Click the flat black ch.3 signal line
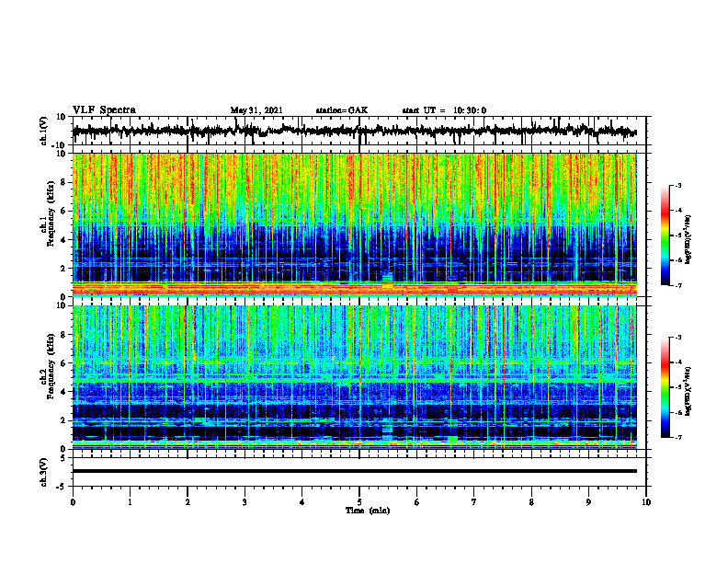Screen dimensions: 728x563 [x=354, y=471]
